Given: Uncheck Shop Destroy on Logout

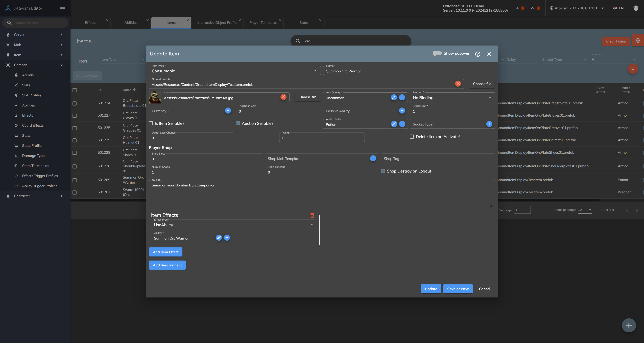Looking at the screenshot, I should tap(383, 171).
